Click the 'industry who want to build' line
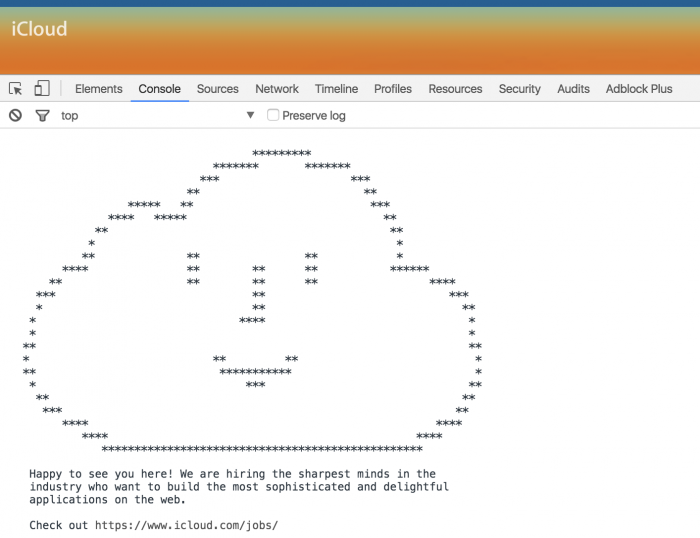This screenshot has width=700, height=538. coord(239,487)
